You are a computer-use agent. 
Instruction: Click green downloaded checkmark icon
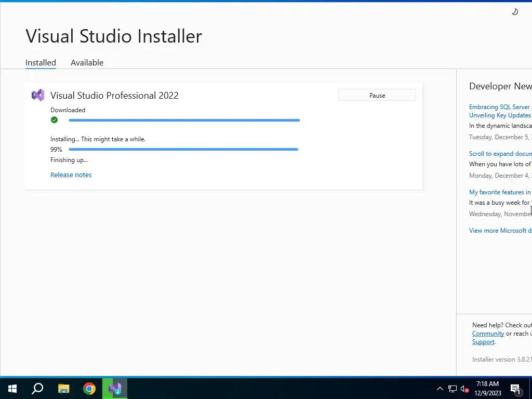point(54,120)
